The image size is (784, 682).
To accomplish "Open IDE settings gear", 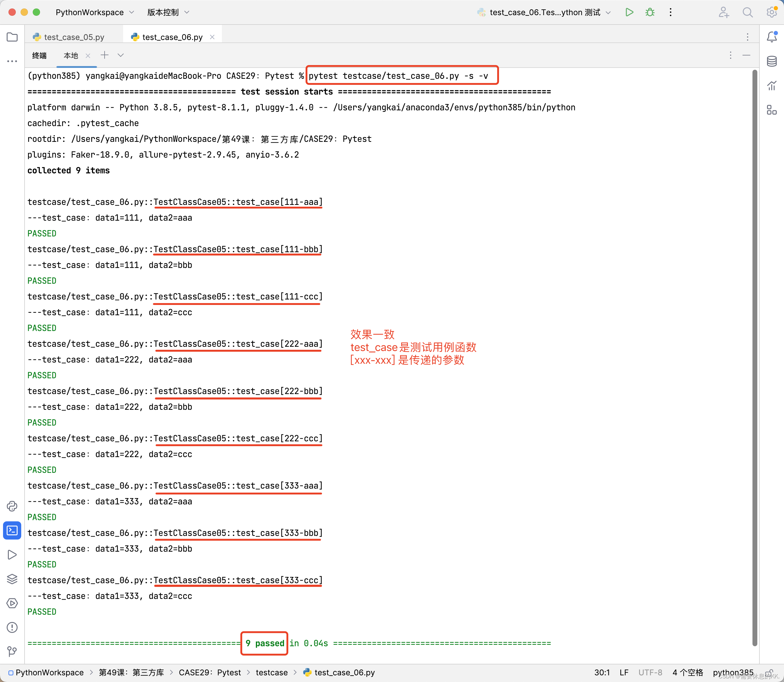I will tap(772, 12).
